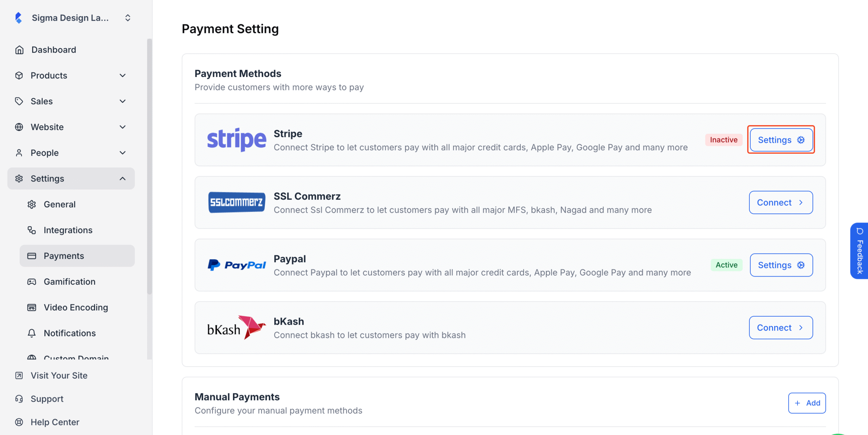
Task: Collapse the Settings section
Action: 122,178
